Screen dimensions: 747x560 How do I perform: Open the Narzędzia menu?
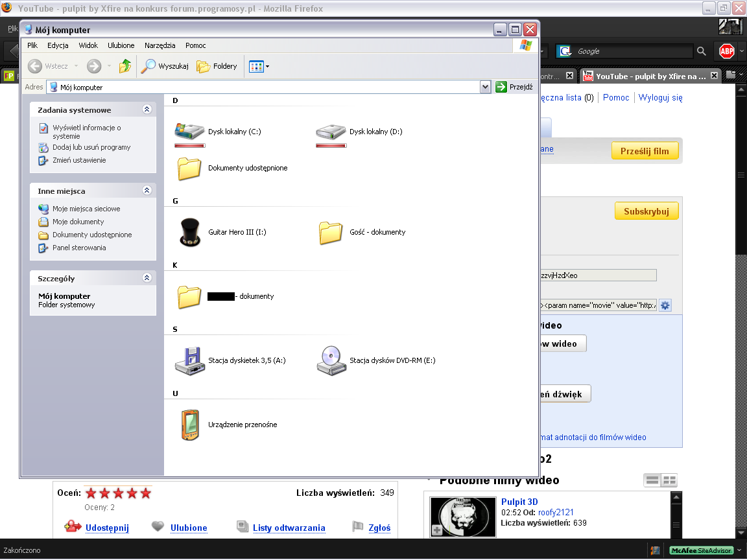[x=160, y=46]
